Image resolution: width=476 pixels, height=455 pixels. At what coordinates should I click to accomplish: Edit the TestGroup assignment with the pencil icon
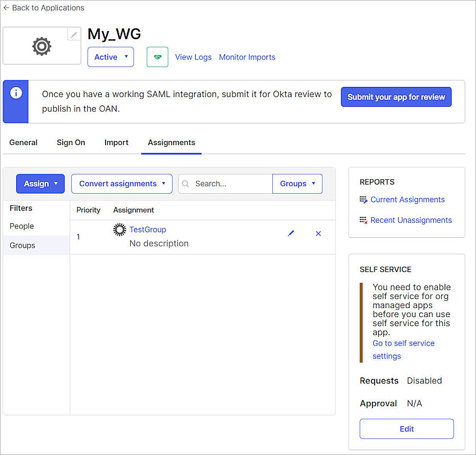(x=291, y=233)
